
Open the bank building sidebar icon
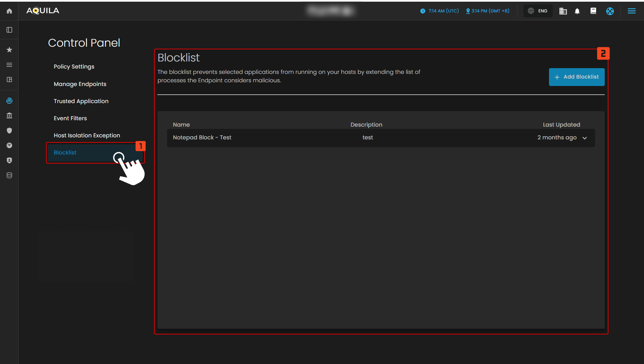point(9,116)
